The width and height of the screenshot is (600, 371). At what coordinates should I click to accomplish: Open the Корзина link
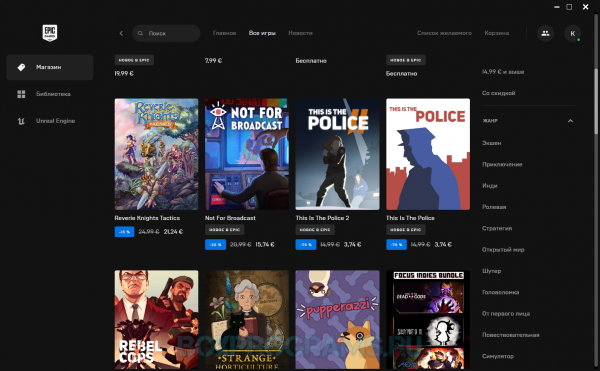pos(496,33)
